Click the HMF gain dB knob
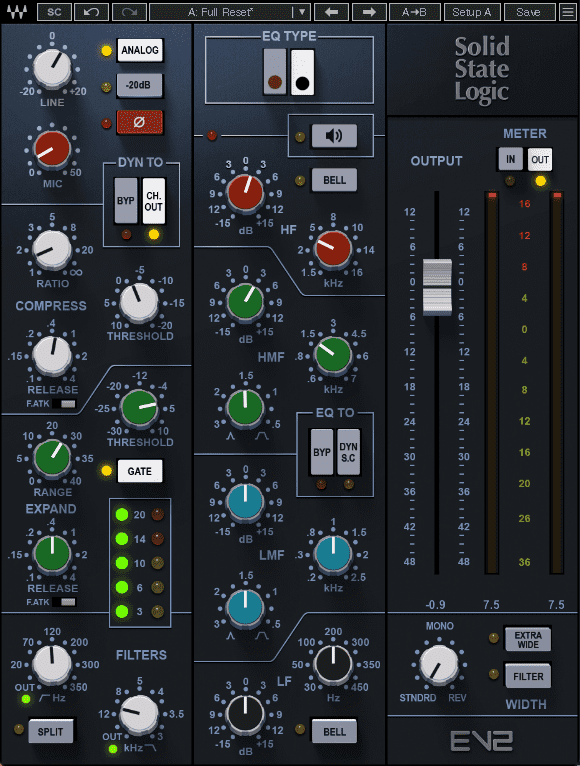 (245, 301)
